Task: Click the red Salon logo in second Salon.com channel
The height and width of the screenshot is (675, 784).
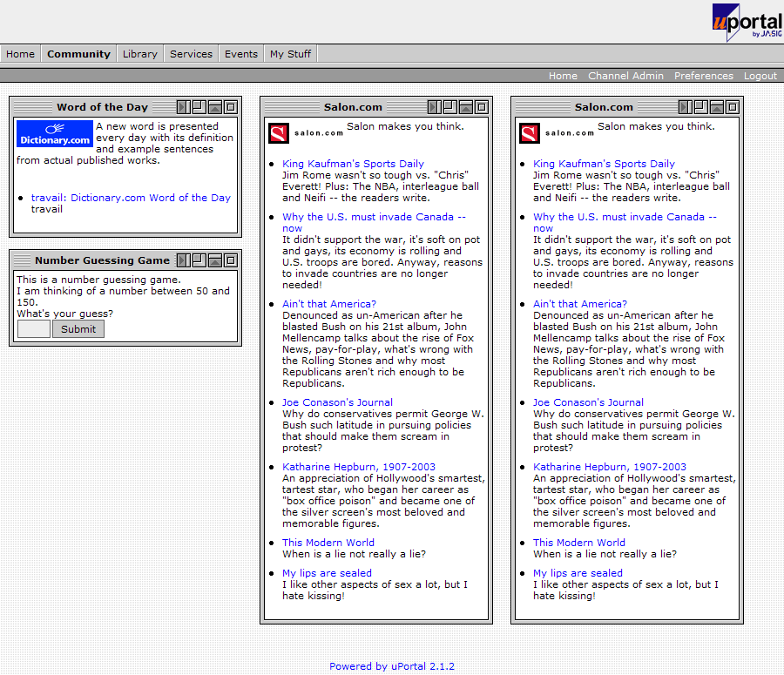Action: 530,133
